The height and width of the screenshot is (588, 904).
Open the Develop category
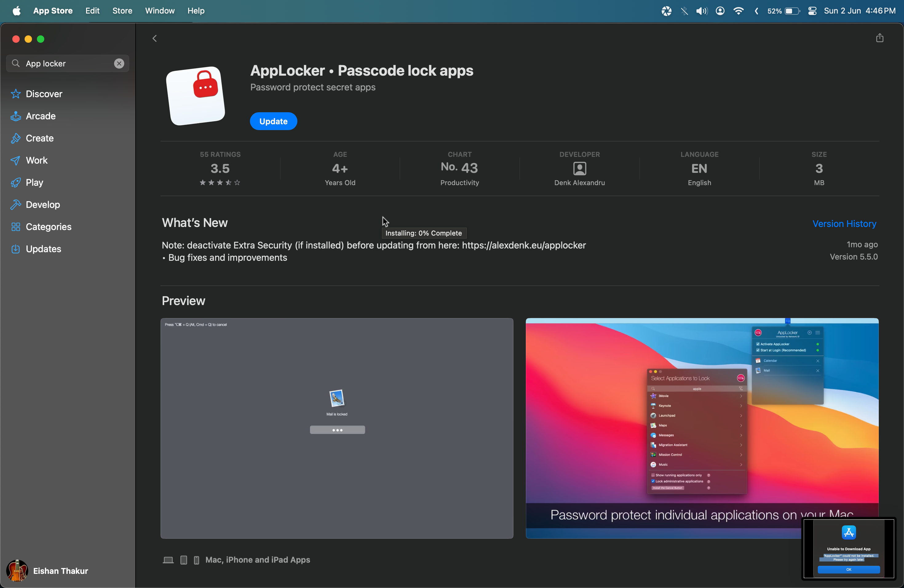42,205
